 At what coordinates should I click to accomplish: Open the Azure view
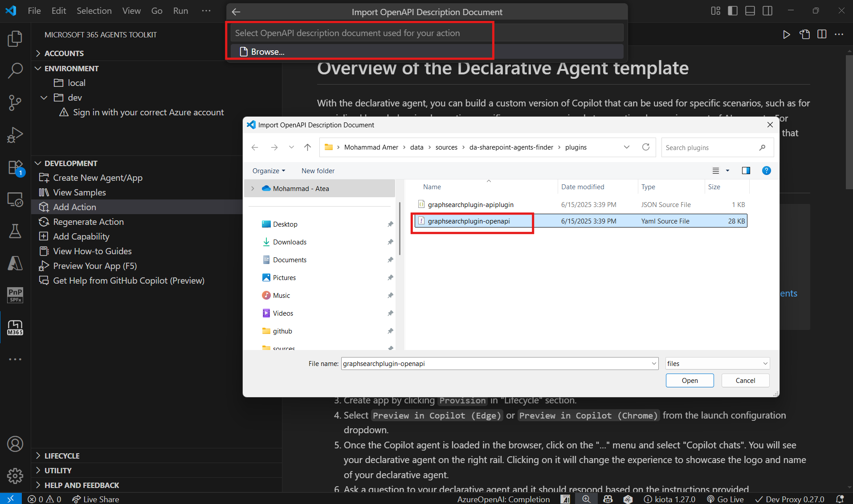coord(15,263)
